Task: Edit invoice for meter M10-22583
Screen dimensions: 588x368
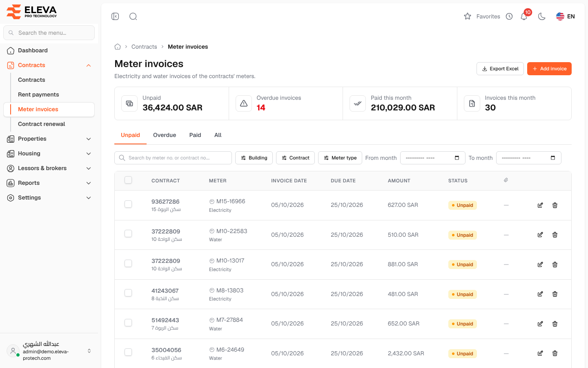Action: click(540, 235)
